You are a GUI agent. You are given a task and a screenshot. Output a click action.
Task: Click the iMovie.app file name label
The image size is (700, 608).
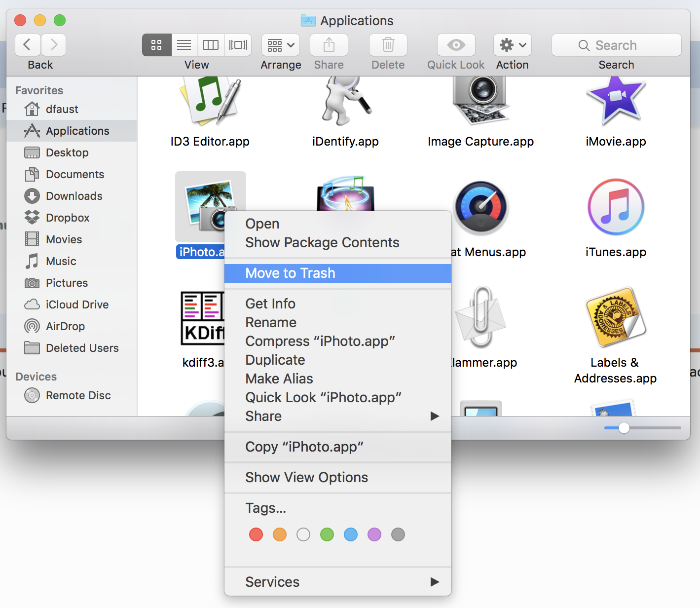[x=616, y=142]
